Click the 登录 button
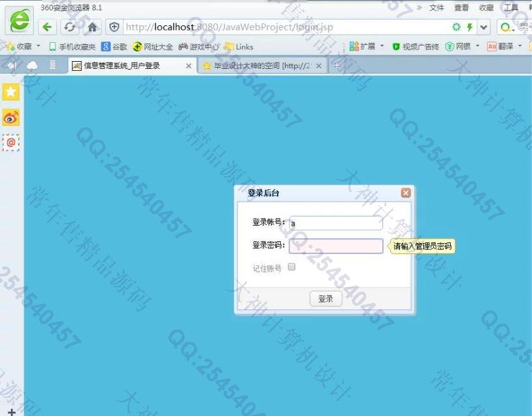Screen dimensions: 532x416 [326, 299]
